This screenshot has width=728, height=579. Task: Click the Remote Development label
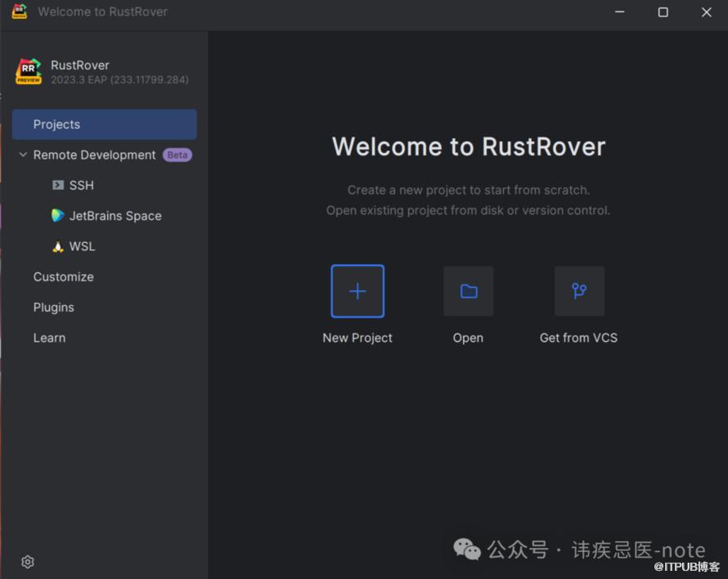pos(94,155)
